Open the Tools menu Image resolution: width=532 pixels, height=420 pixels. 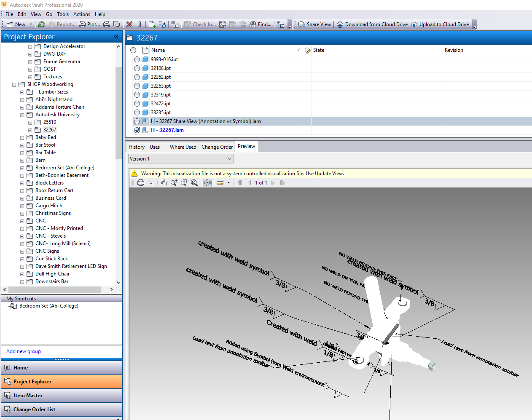(x=62, y=14)
